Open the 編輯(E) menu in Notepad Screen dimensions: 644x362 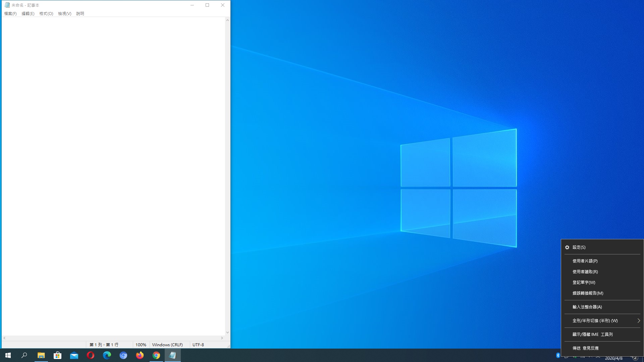point(28,14)
